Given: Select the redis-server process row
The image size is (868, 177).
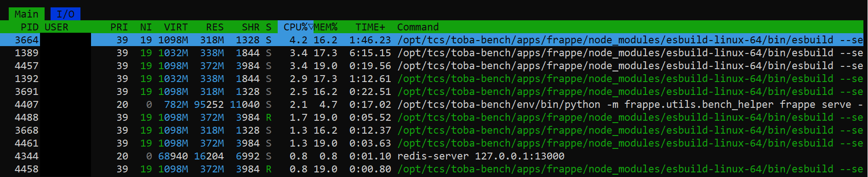Looking at the screenshot, I should tap(434, 156).
